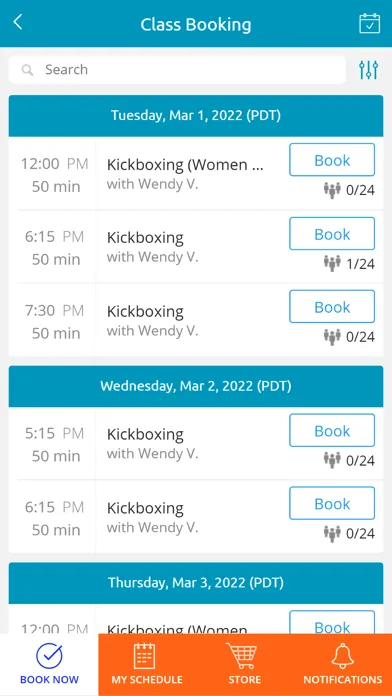Click the Search input field
Image resolution: width=392 pixels, height=696 pixels.
point(177,70)
